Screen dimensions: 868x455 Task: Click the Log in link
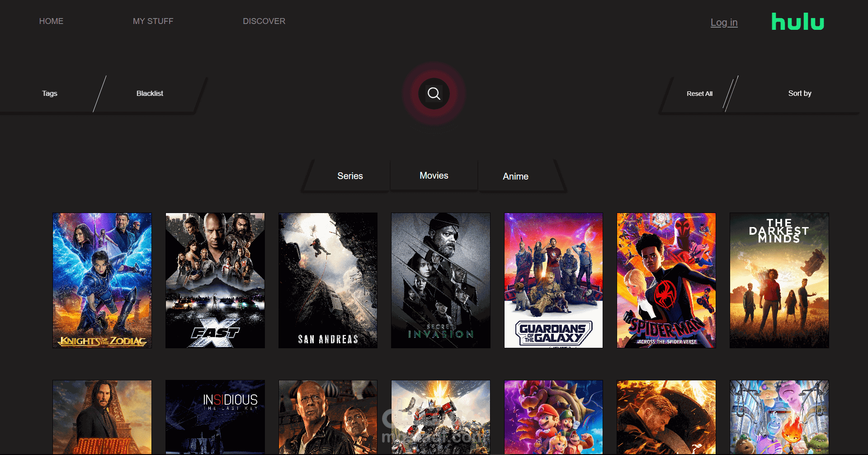(724, 22)
